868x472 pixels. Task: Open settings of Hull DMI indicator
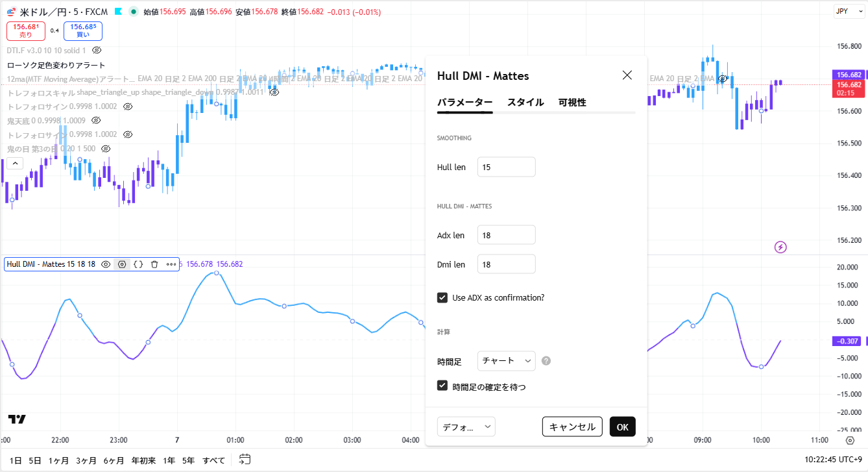pyautogui.click(x=121, y=264)
